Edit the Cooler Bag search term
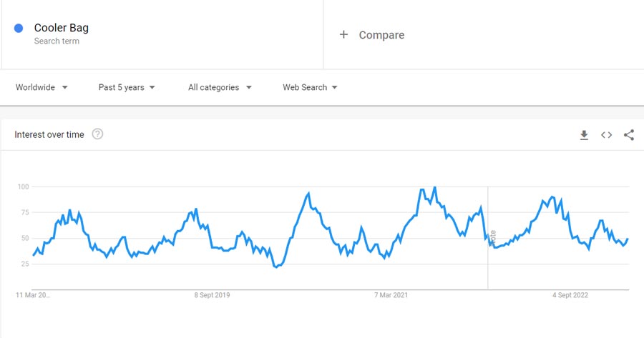 click(x=62, y=28)
